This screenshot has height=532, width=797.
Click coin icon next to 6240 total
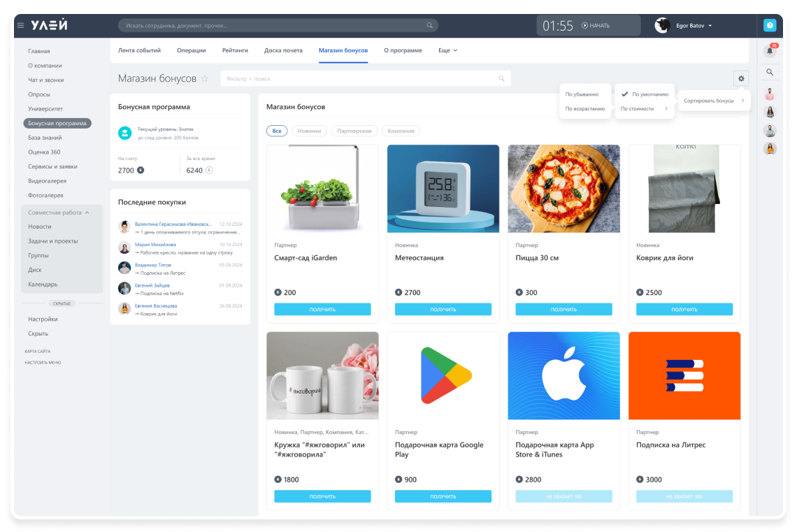(209, 170)
